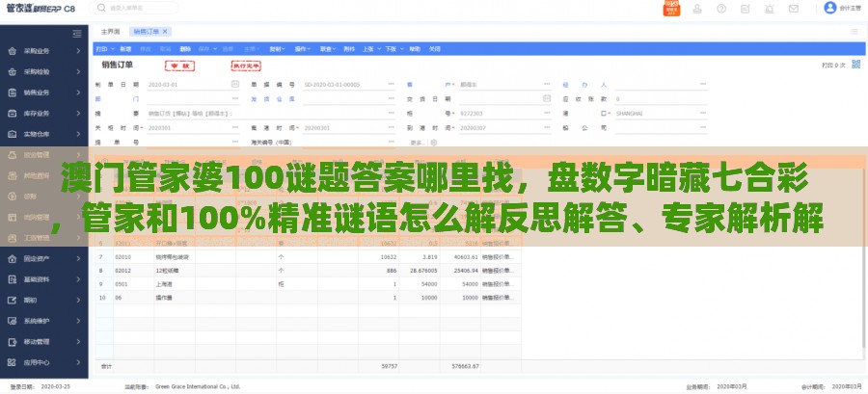This screenshot has height=394, width=868.
Task: Open calendar picker for 制单日期
Action: (x=235, y=84)
